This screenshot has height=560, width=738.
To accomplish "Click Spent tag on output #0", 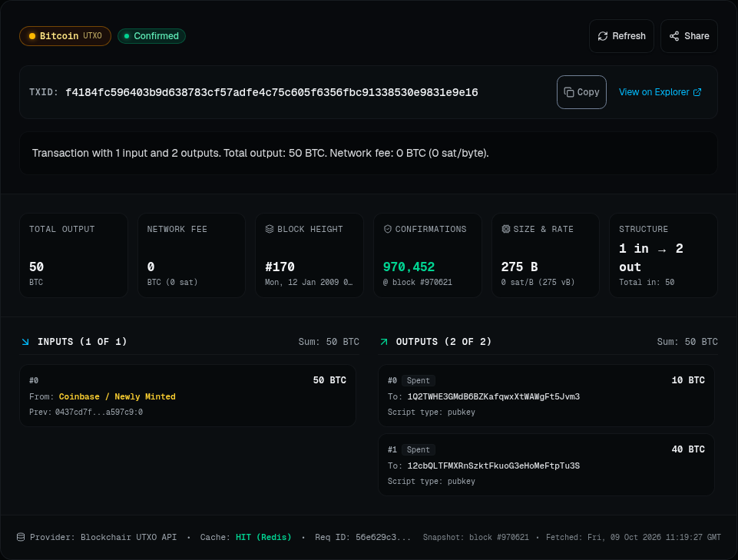I will (418, 380).
